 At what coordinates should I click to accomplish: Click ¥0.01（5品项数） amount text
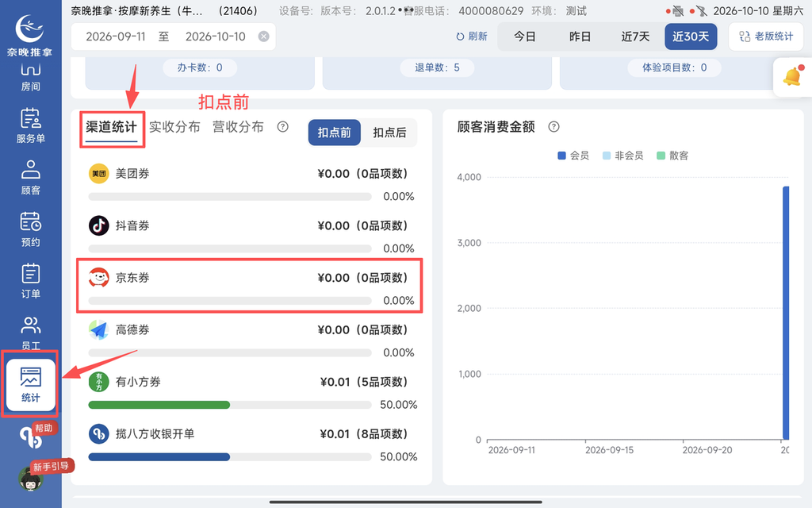(x=364, y=382)
